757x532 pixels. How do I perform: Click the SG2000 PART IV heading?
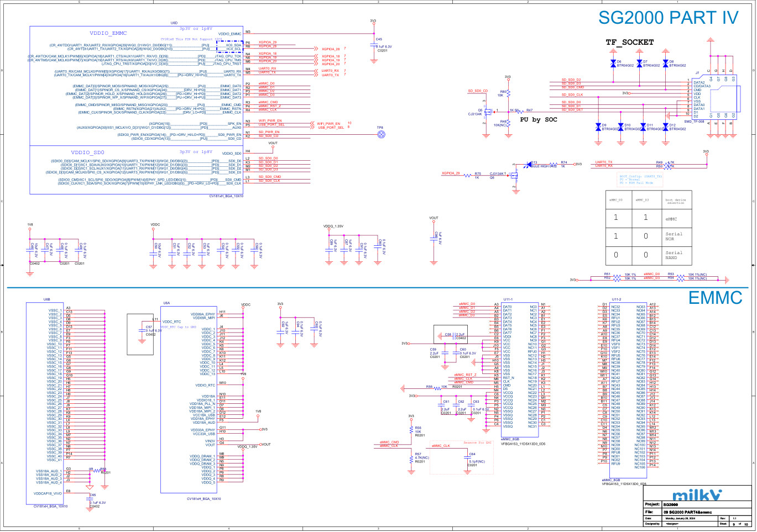click(669, 18)
